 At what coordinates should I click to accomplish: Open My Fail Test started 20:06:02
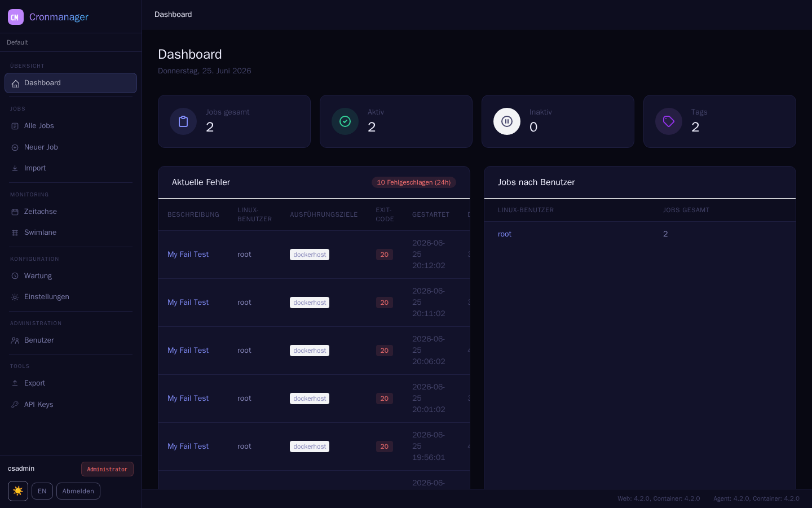(x=188, y=351)
